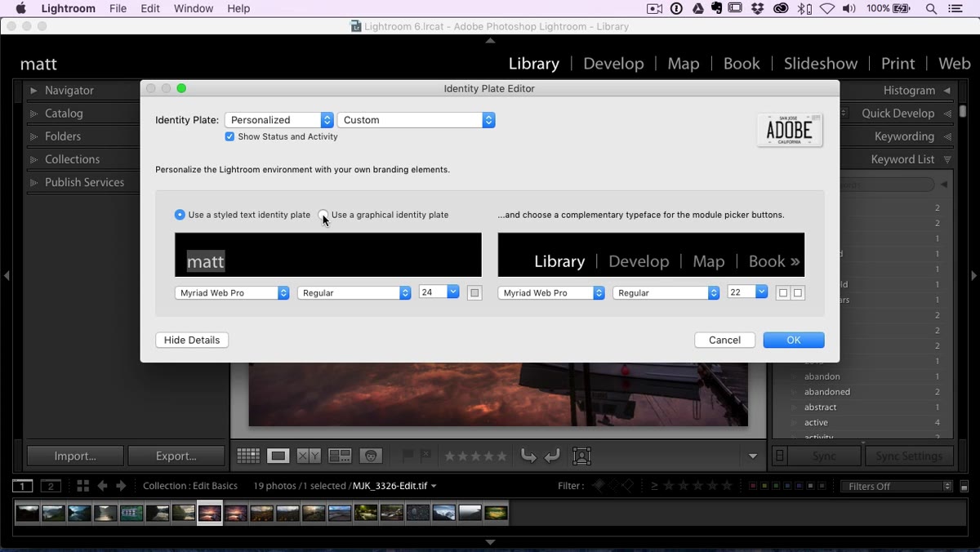Click filmstrip grid shortcut icon
Viewport: 980px width, 552px height.
[x=82, y=486]
